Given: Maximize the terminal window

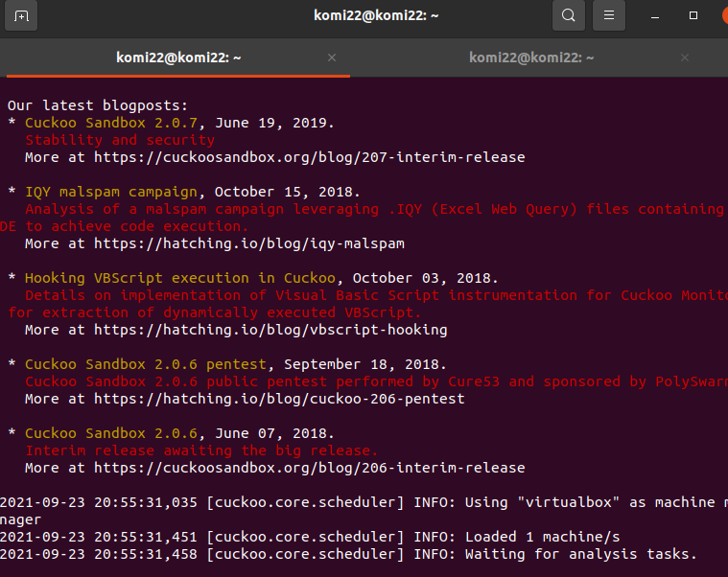Looking at the screenshot, I should click(x=693, y=15).
